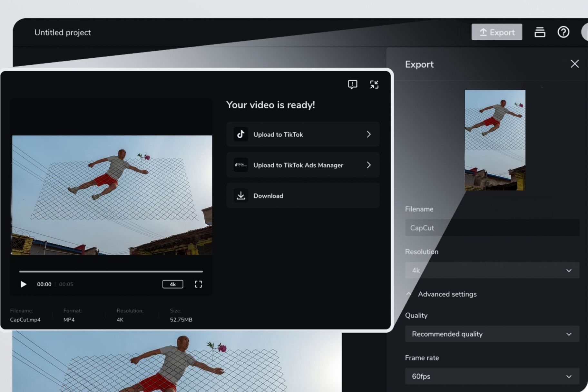The height and width of the screenshot is (392, 588).
Task: Collapse the video ready dialog
Action: (x=374, y=84)
